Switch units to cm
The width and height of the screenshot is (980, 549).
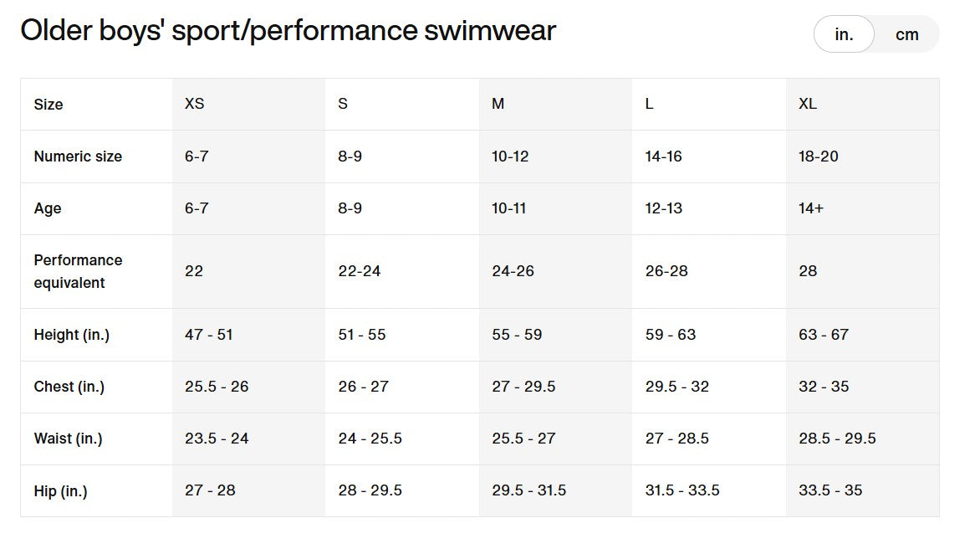pyautogui.click(x=906, y=34)
